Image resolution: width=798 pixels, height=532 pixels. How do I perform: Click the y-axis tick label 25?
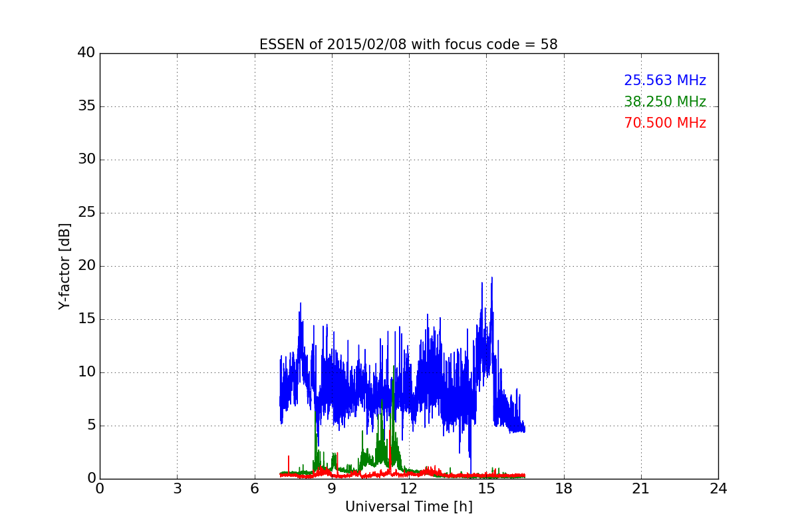tap(86, 213)
